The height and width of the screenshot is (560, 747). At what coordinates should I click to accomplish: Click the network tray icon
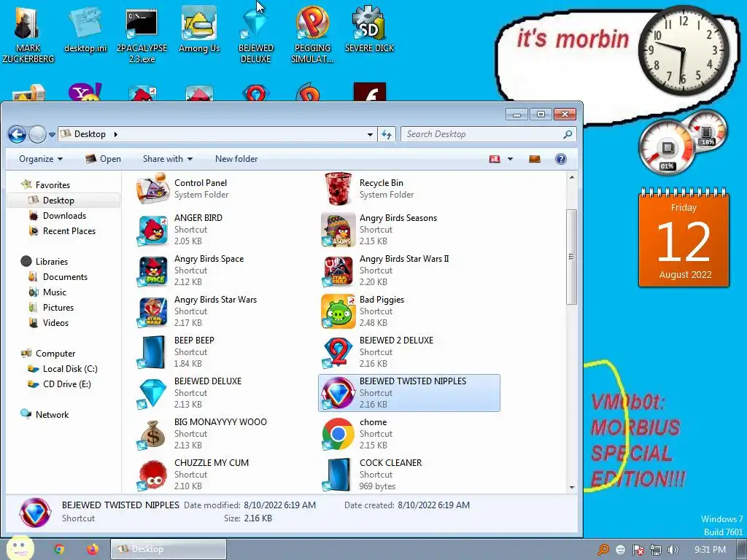pos(656,550)
